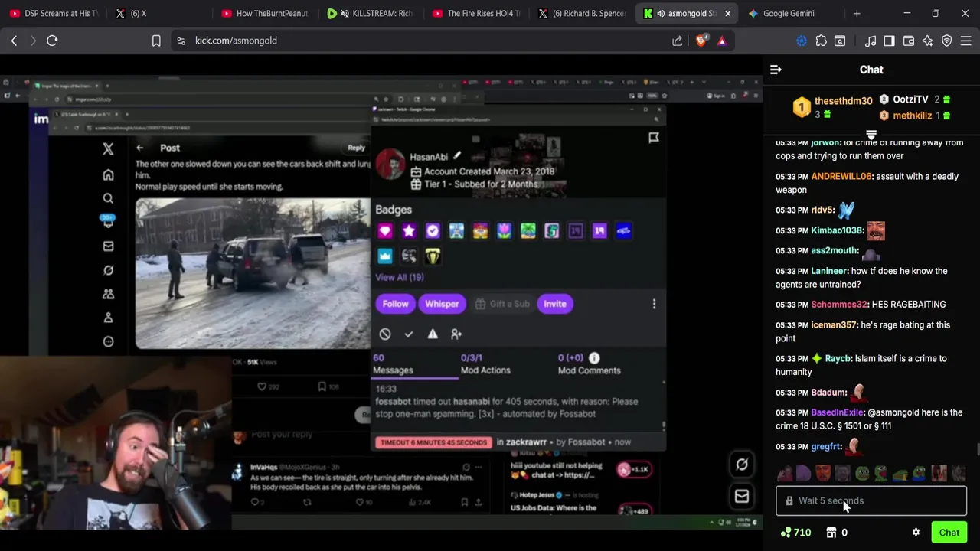The image size is (980, 551).
Task: Open the VPN shield icon
Action: 946,41
